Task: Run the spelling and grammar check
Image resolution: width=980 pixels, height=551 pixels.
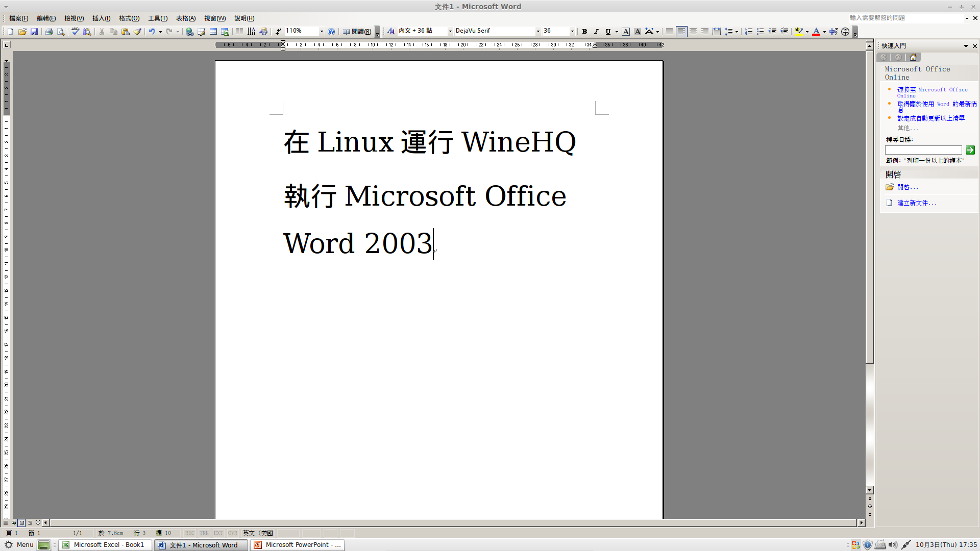Action: point(75,32)
